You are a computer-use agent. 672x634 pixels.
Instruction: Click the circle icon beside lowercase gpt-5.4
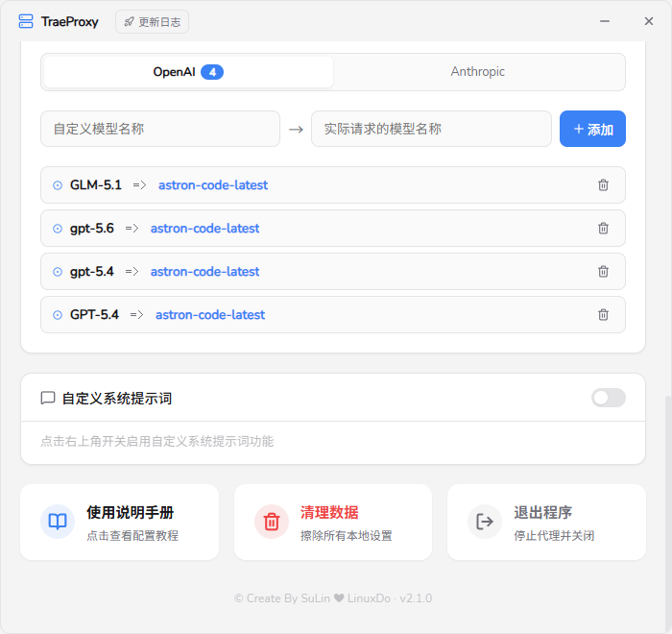coord(58,272)
